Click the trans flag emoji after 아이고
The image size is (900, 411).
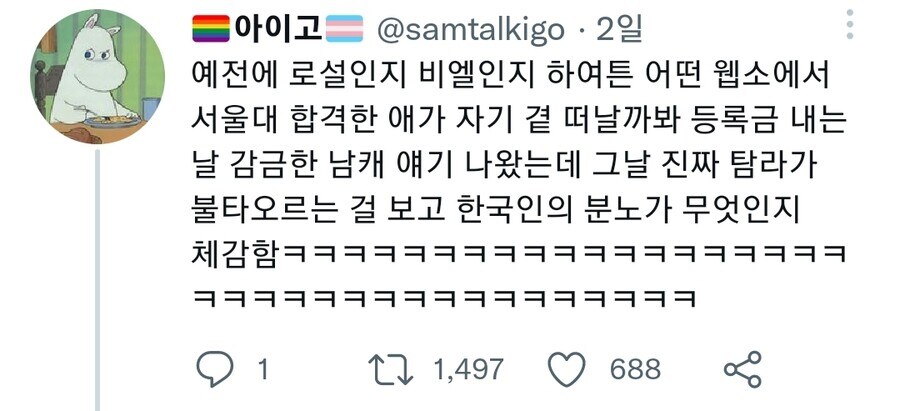click(344, 29)
